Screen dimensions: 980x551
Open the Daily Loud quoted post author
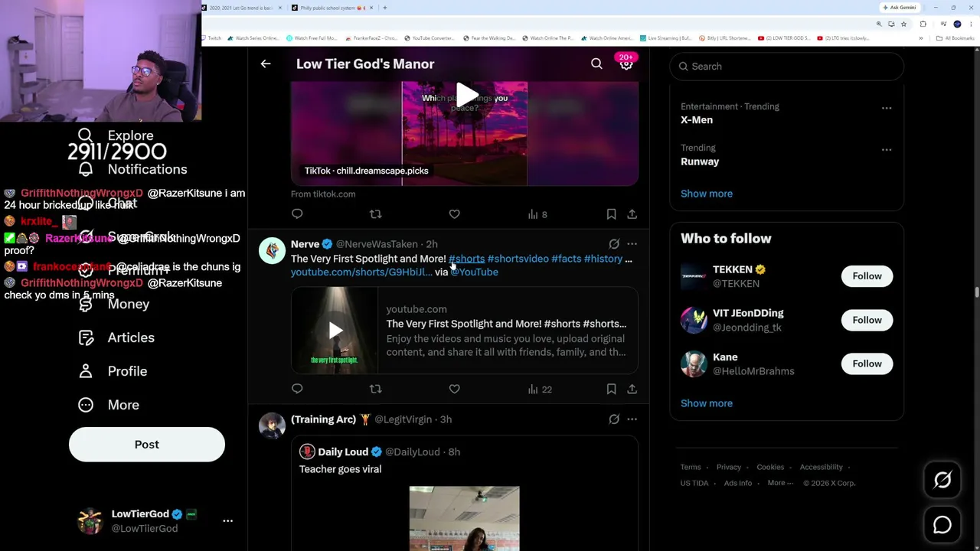(x=342, y=452)
